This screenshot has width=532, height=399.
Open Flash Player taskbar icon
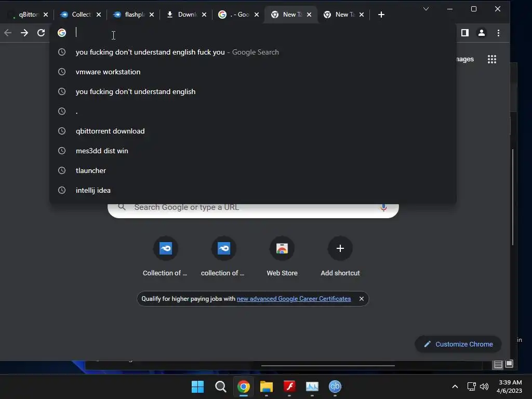[x=289, y=387]
